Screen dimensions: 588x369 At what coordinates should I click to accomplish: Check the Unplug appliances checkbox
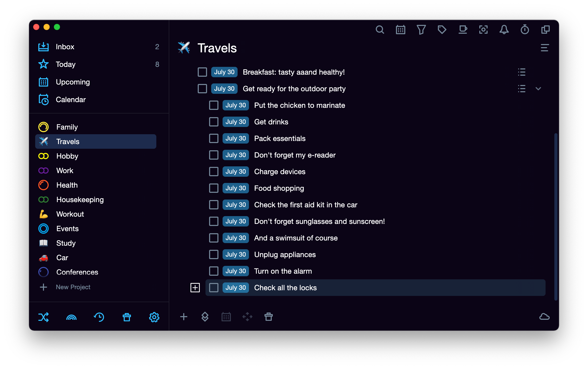(x=214, y=254)
